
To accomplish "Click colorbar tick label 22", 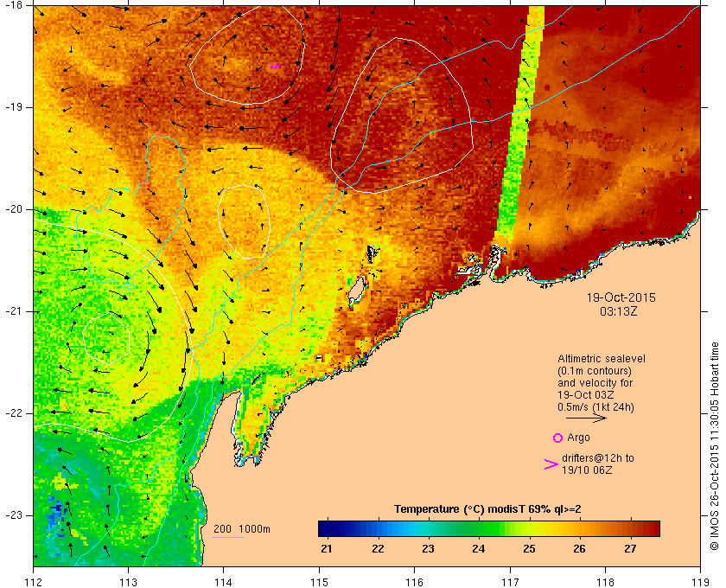I will coord(378,549).
